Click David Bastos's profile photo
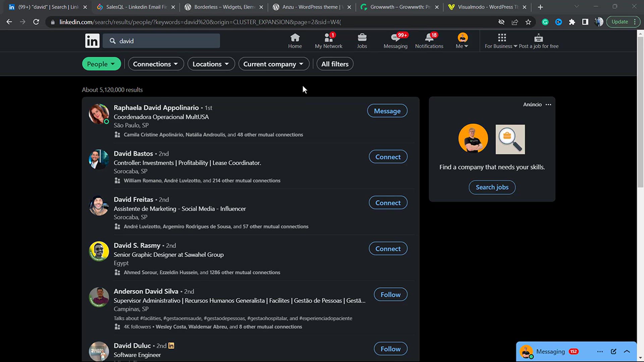644x362 pixels. [99, 160]
